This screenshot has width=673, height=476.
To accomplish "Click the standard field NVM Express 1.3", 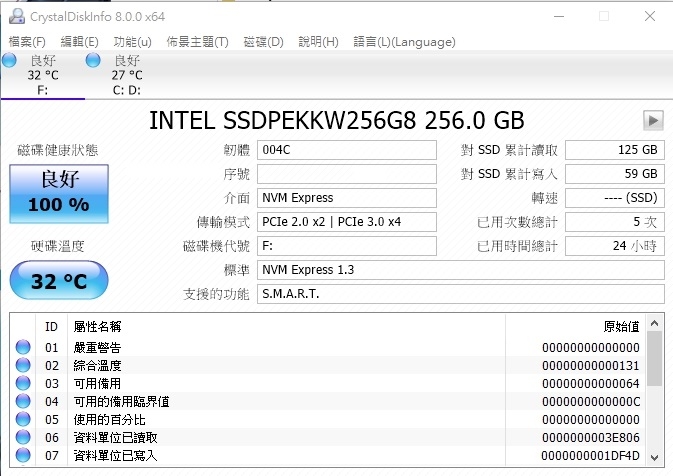I will pyautogui.click(x=461, y=270).
